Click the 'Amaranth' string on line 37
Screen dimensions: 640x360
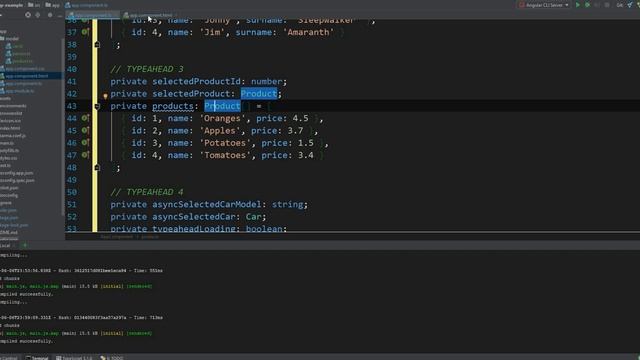308,32
